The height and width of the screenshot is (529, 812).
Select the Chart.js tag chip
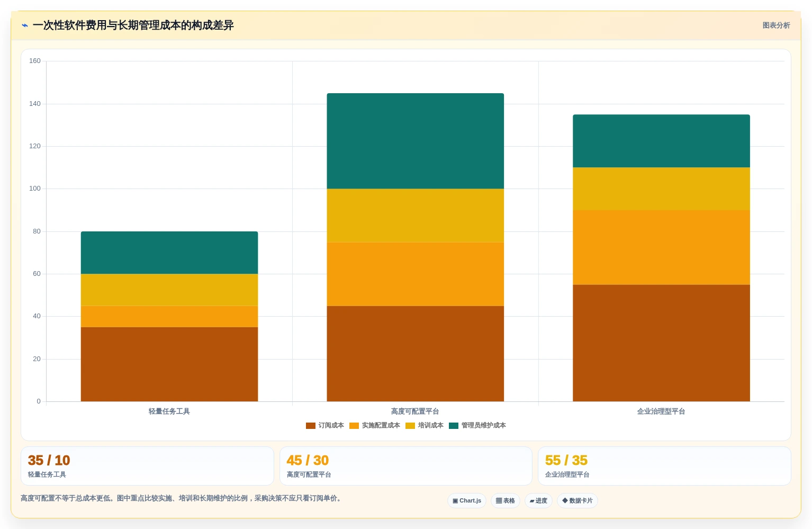[x=467, y=501]
